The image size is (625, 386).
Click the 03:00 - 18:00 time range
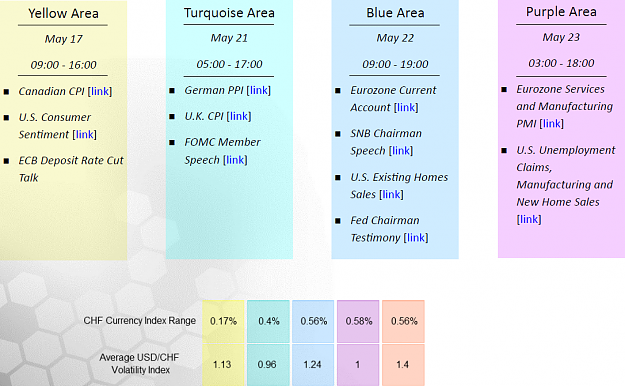pos(561,63)
